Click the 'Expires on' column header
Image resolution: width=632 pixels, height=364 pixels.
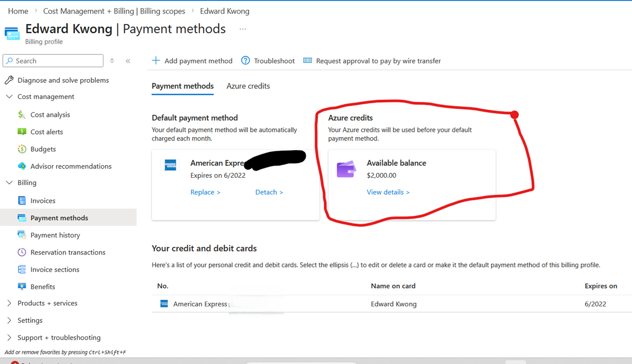click(601, 286)
